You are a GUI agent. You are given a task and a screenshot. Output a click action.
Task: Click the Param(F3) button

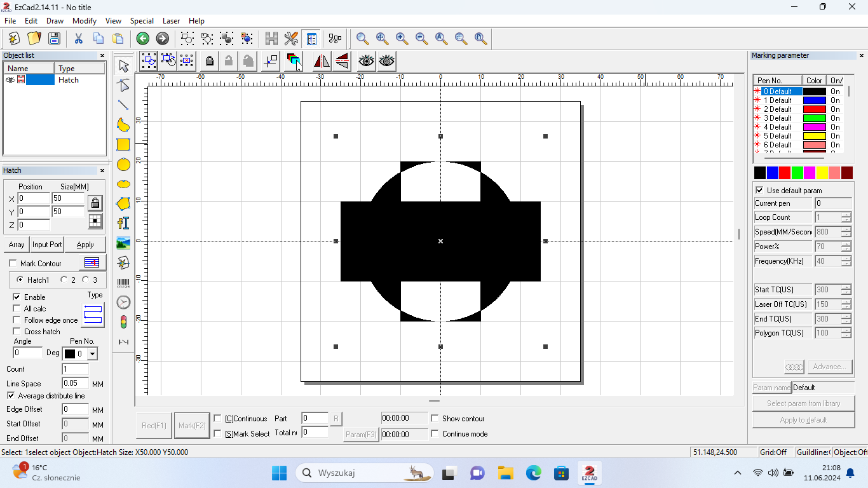(361, 435)
